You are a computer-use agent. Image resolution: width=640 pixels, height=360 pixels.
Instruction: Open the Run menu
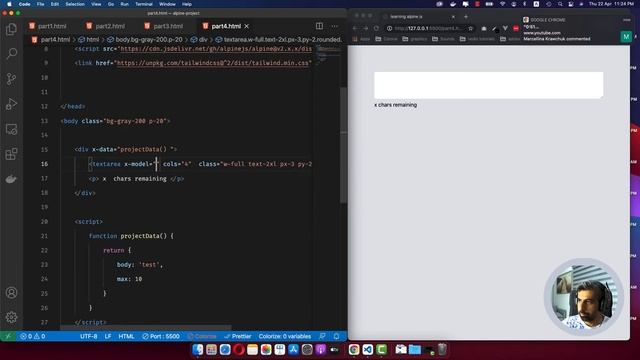pyautogui.click(x=124, y=4)
